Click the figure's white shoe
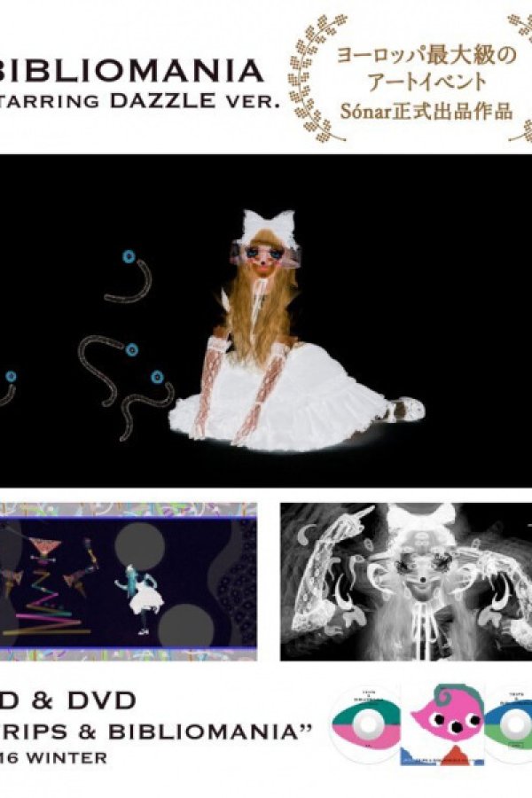This screenshot has height=798, width=532. [407, 410]
